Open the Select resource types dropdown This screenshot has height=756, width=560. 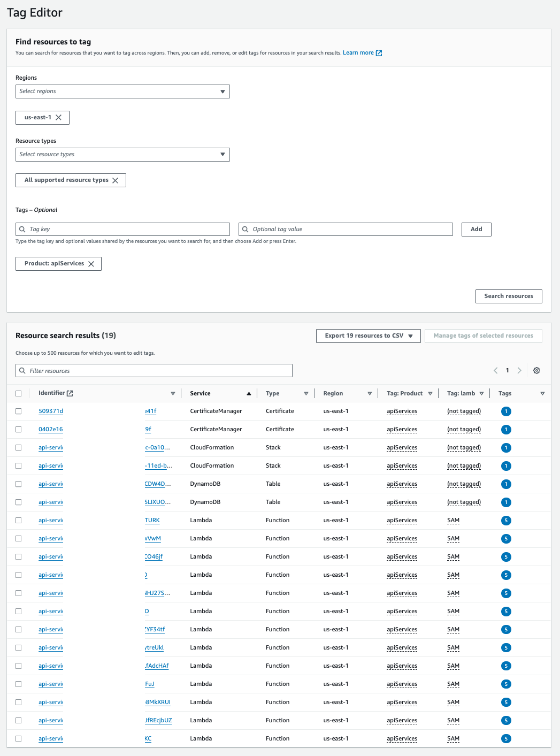pos(122,154)
